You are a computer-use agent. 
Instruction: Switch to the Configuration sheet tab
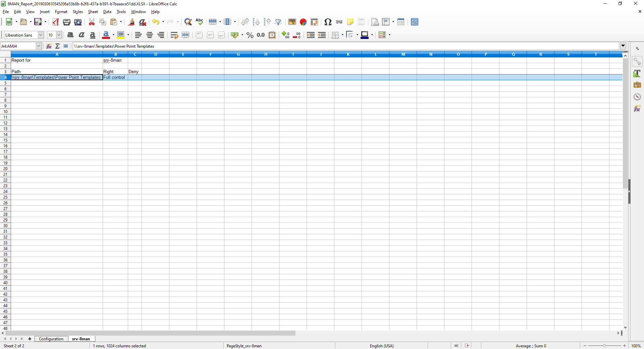coord(51,339)
